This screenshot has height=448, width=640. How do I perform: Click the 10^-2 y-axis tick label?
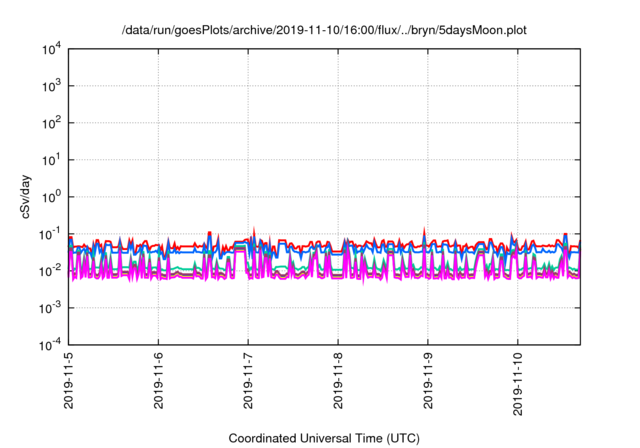(50, 272)
